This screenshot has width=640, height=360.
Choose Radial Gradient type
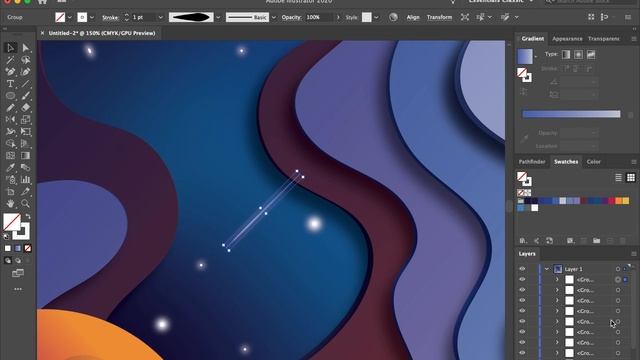click(578, 54)
